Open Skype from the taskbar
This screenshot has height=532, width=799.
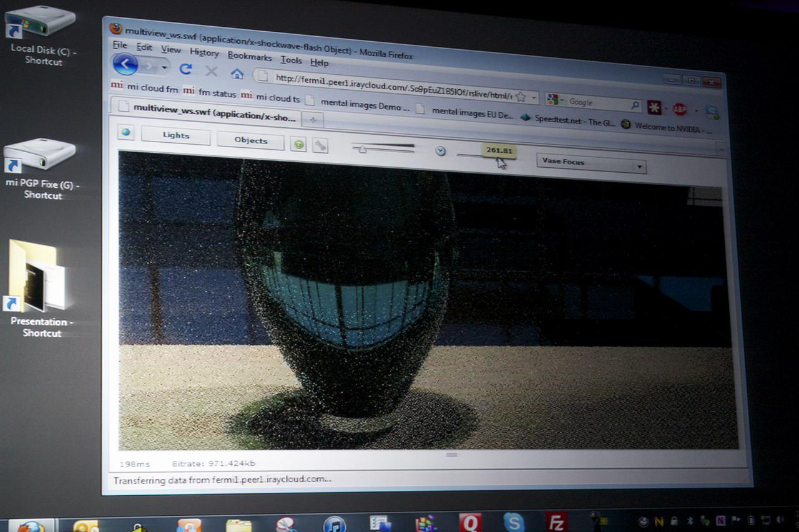[514, 522]
